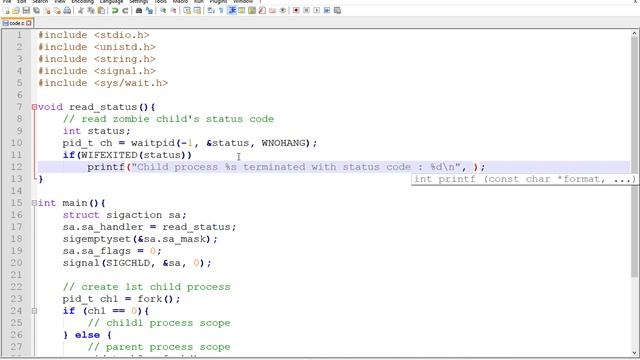Toggle the indent guide icon

[x=232, y=10]
